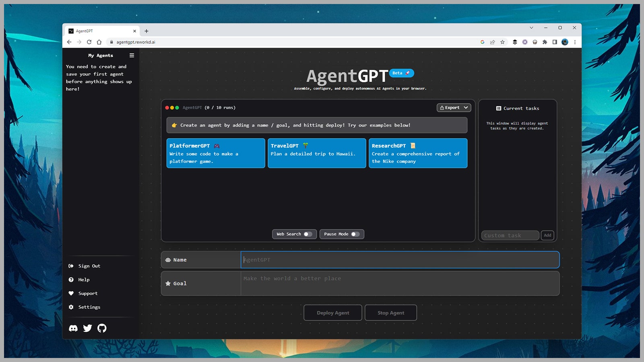644x362 pixels.
Task: Focus the agent Name input field
Action: click(x=400, y=260)
